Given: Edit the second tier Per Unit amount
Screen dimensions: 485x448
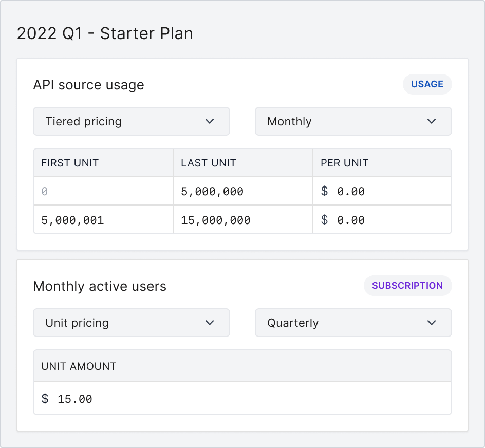Looking at the screenshot, I should click(x=382, y=219).
